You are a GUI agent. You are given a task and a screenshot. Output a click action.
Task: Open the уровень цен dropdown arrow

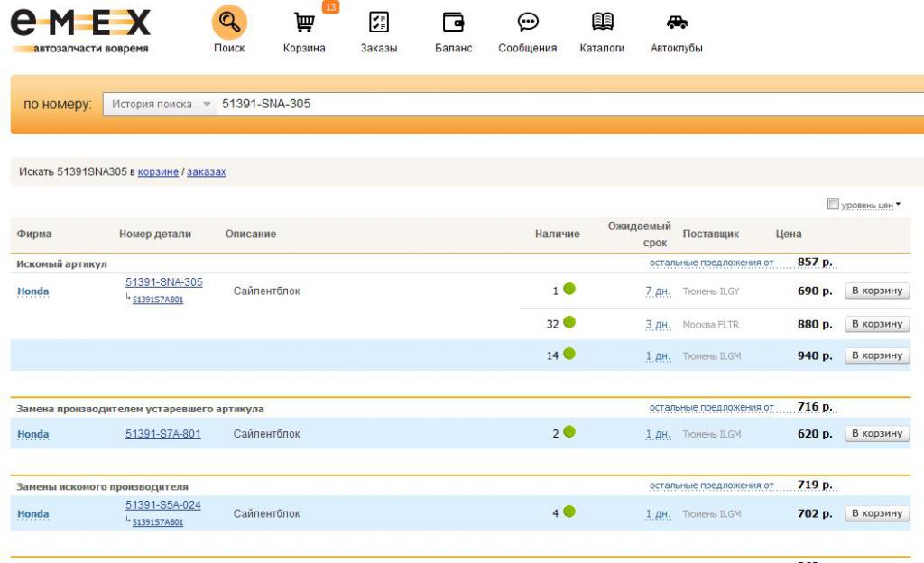898,204
